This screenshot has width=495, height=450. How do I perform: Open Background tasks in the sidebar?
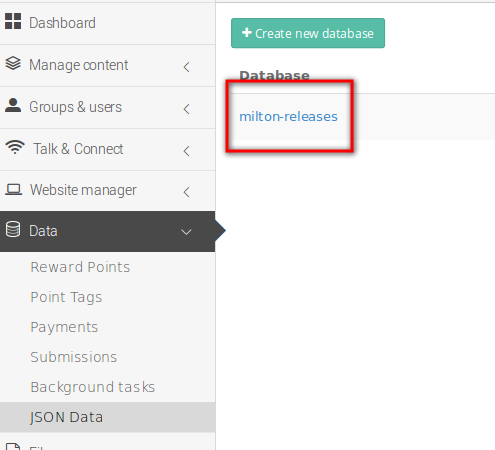tap(93, 387)
